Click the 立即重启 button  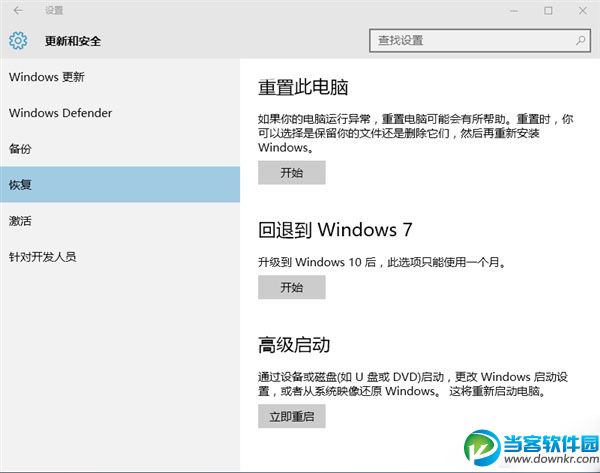[x=292, y=416]
